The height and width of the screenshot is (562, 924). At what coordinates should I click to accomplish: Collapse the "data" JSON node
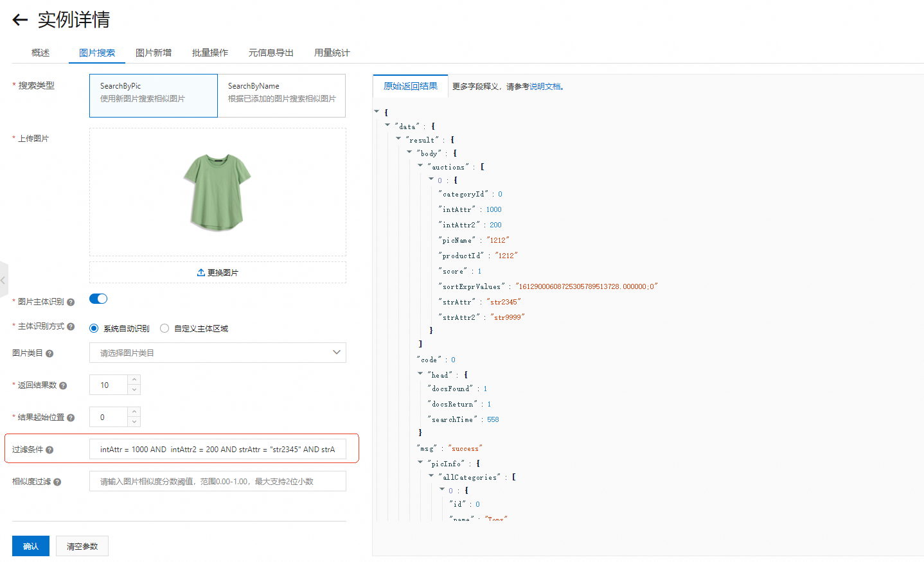[387, 125]
